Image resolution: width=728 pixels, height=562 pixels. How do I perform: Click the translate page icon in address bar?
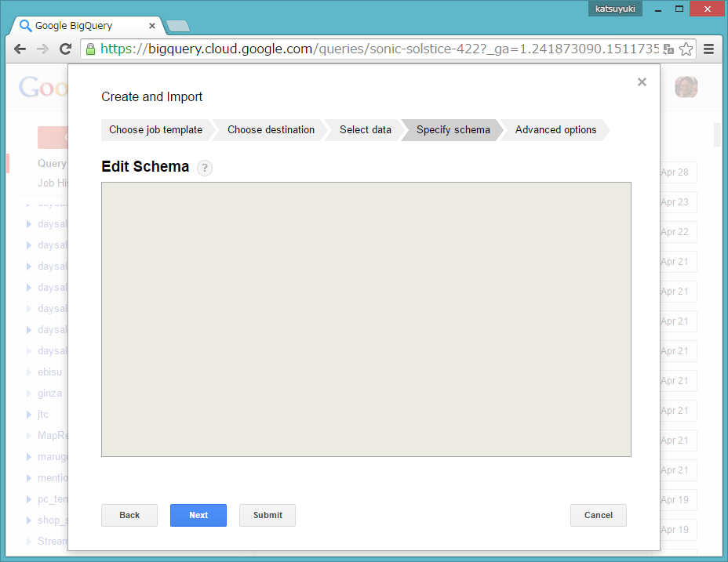point(668,49)
